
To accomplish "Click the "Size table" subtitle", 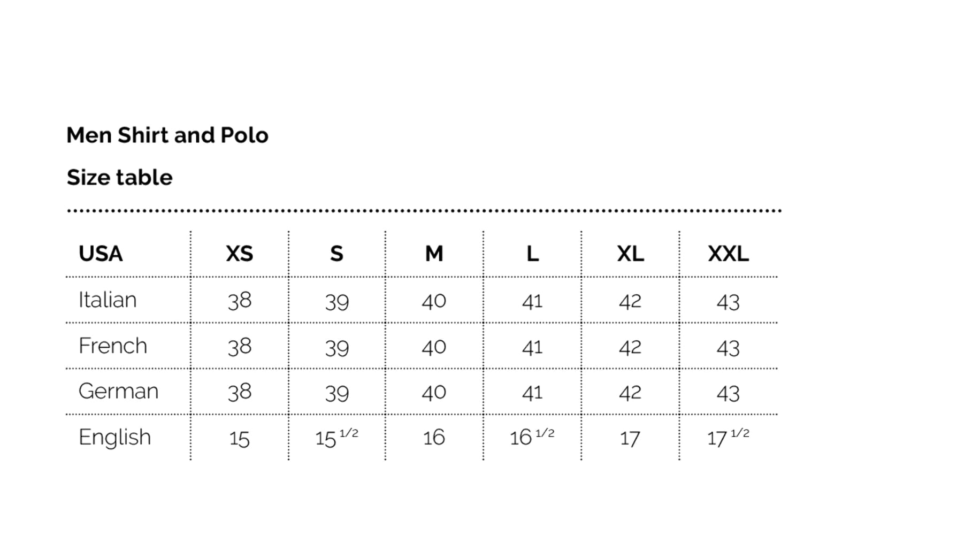I will (x=119, y=178).
